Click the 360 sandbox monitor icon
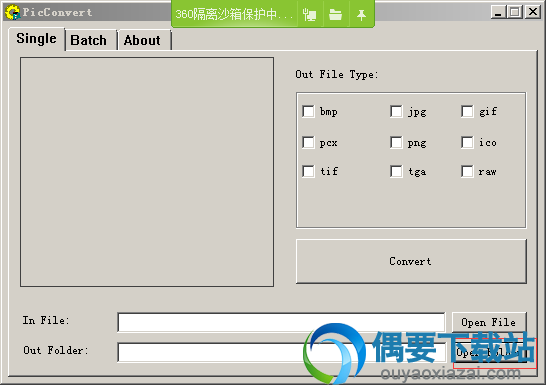This screenshot has width=546, height=385. 310,15
